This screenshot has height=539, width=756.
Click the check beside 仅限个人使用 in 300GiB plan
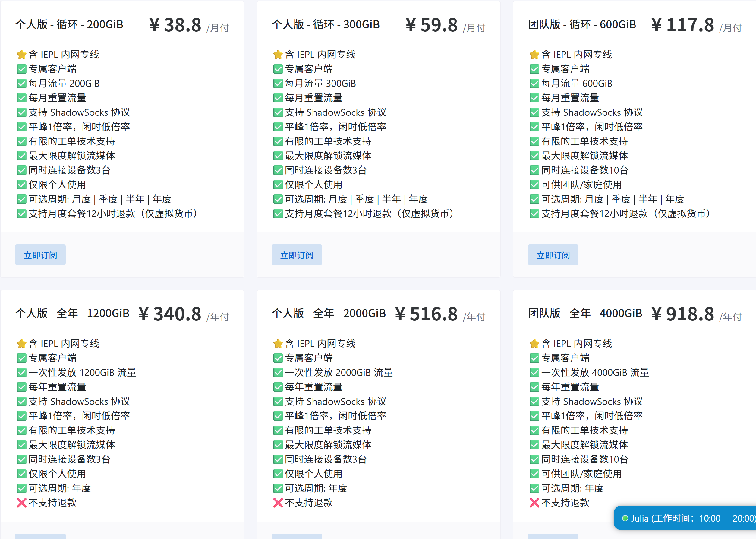point(278,184)
